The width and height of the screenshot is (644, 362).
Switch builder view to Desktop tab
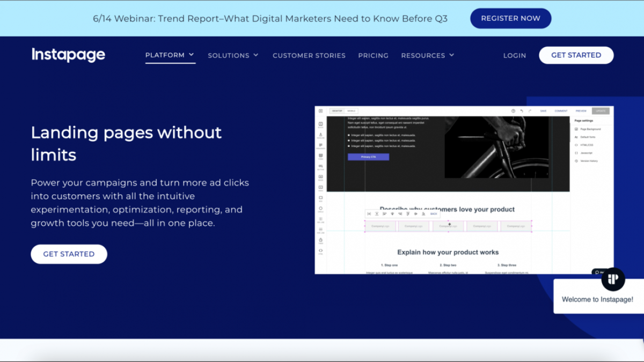tap(337, 111)
